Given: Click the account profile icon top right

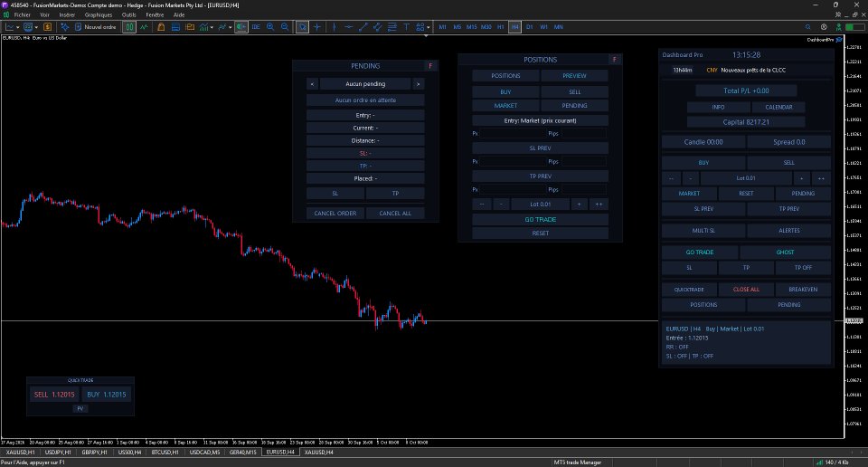Looking at the screenshot, I should coord(825,26).
